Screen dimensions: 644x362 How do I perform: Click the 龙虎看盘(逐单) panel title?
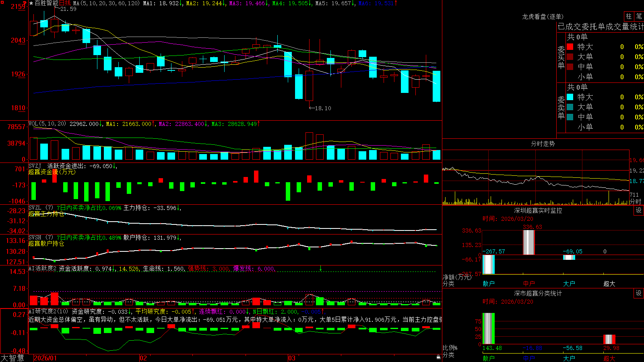[543, 16]
